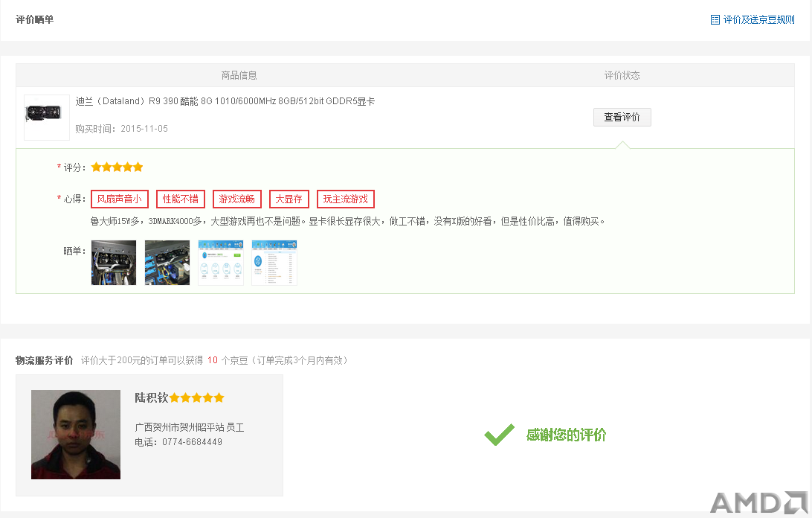The image size is (812, 518).
Task: Click the green checkmark icon
Action: [499, 435]
